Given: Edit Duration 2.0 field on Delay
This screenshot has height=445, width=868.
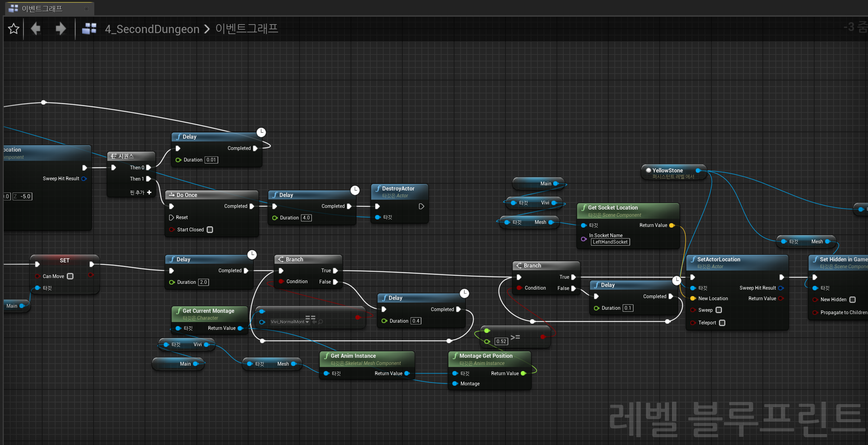Looking at the screenshot, I should (204, 282).
